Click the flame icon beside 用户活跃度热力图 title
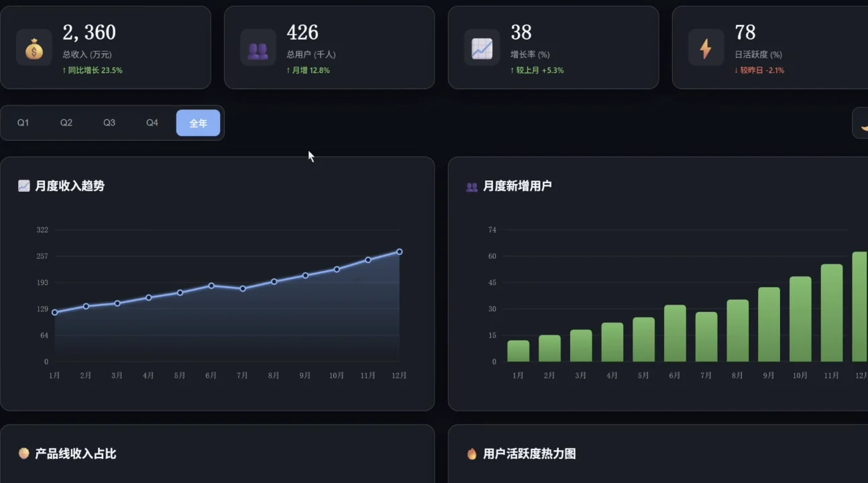This screenshot has width=868, height=483. click(x=472, y=453)
